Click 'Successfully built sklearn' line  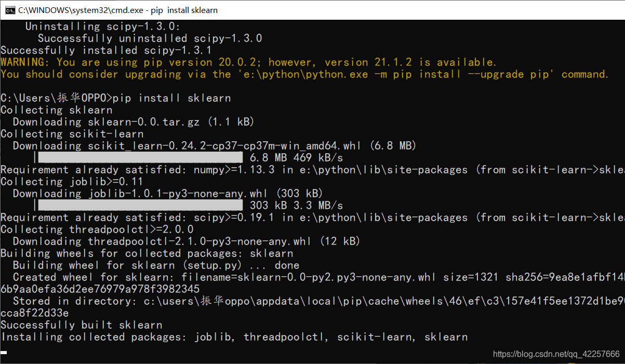(81, 325)
